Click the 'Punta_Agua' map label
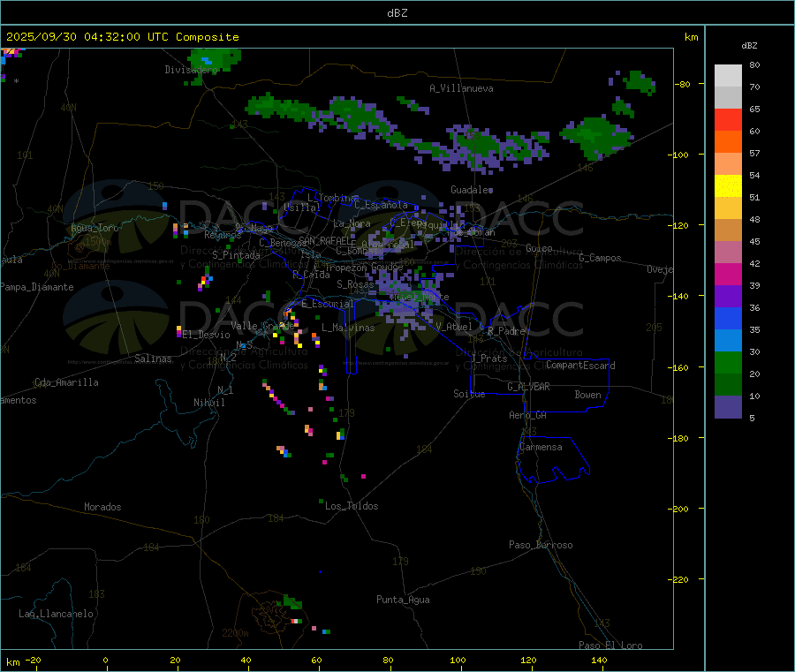795x672 pixels. click(x=403, y=600)
